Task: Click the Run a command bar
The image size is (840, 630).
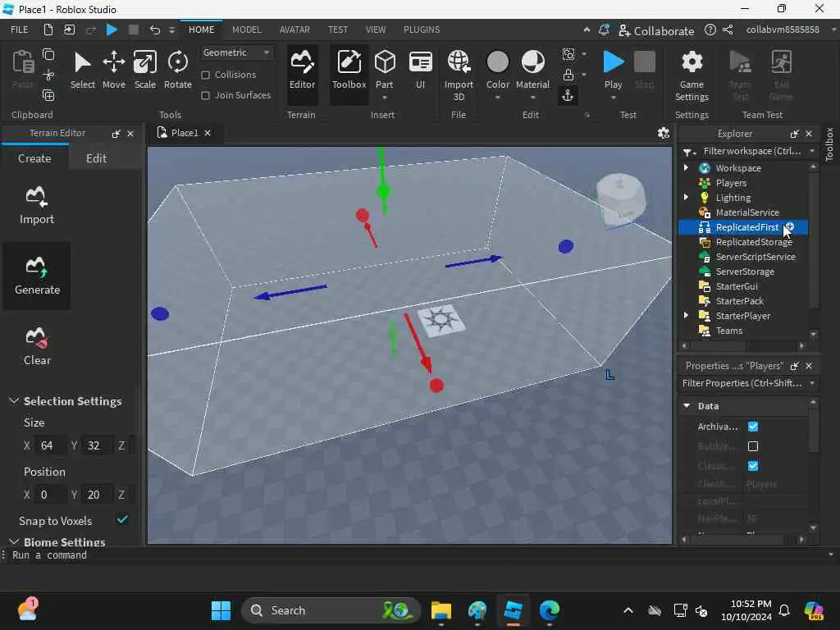Action: 418,555
